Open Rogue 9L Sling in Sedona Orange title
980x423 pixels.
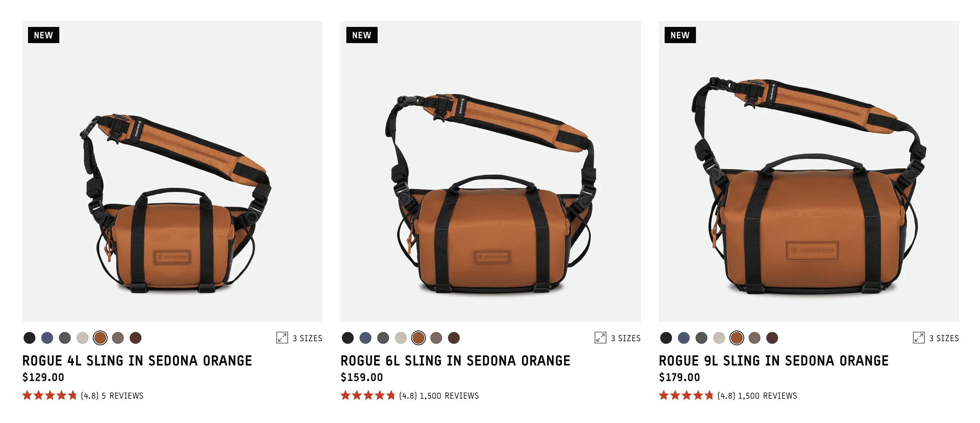point(774,361)
